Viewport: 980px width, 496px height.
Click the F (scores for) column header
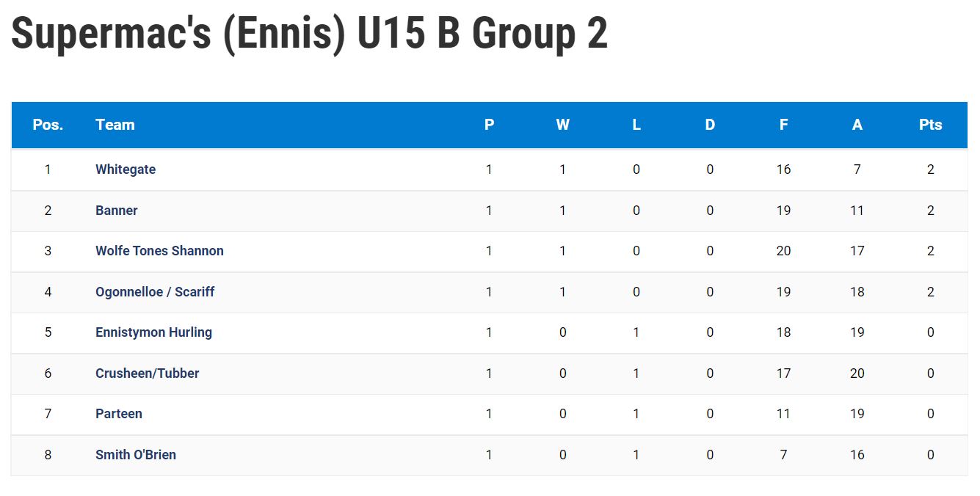(783, 125)
